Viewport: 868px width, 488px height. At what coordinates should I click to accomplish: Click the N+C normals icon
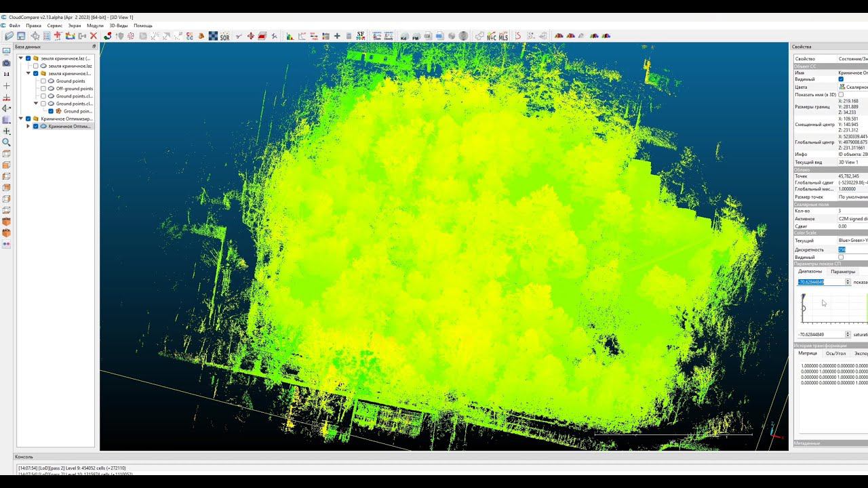click(x=492, y=36)
